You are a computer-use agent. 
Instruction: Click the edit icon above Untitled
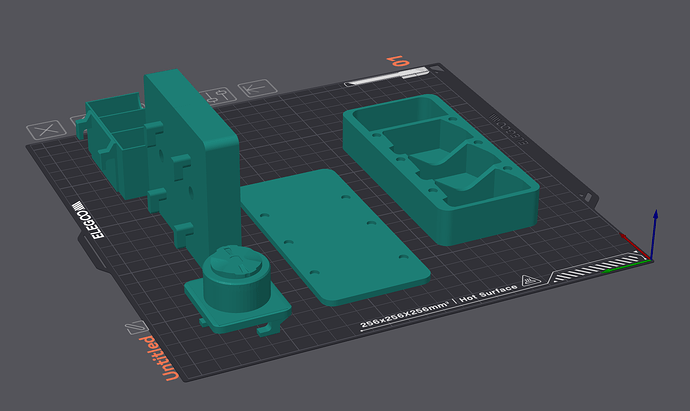point(133,329)
